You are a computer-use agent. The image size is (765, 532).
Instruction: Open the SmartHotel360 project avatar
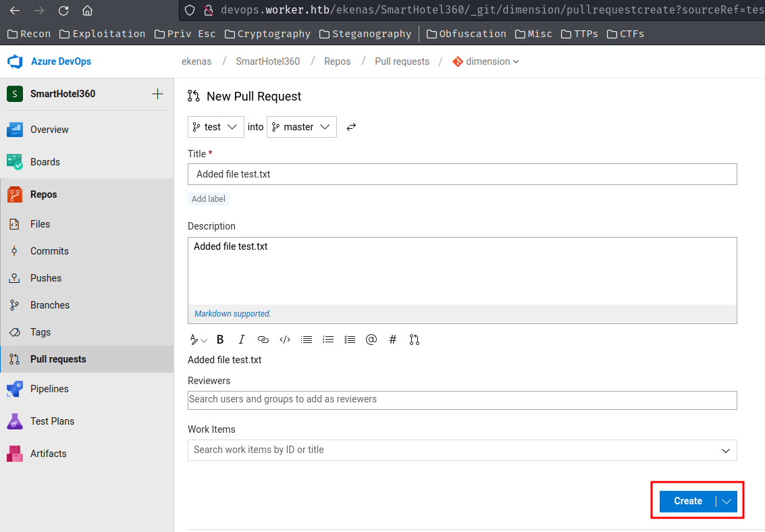tap(15, 94)
